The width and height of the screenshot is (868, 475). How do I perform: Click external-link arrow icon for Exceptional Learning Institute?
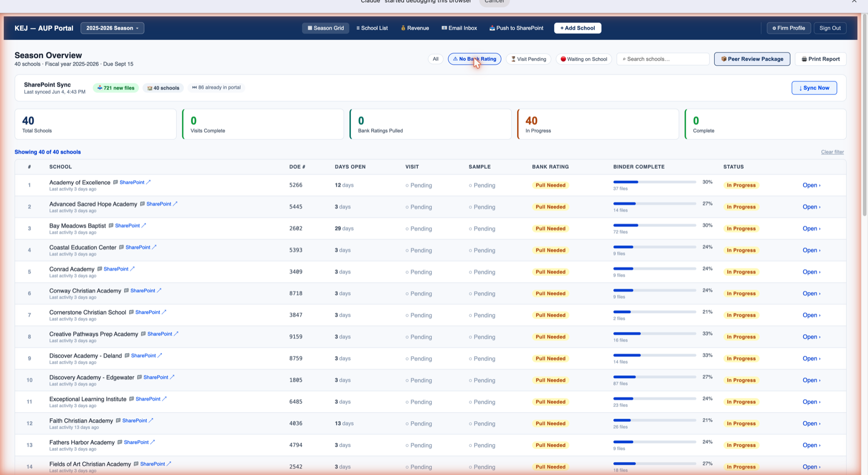click(164, 399)
